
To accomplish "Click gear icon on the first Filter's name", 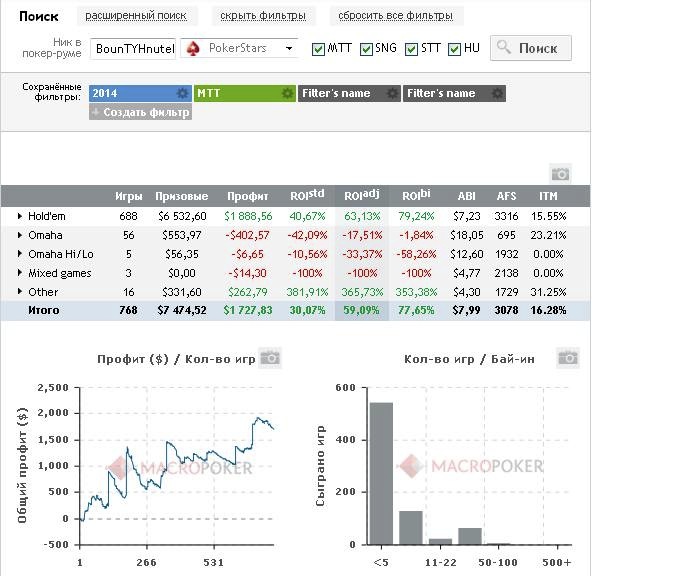I will tap(392, 93).
